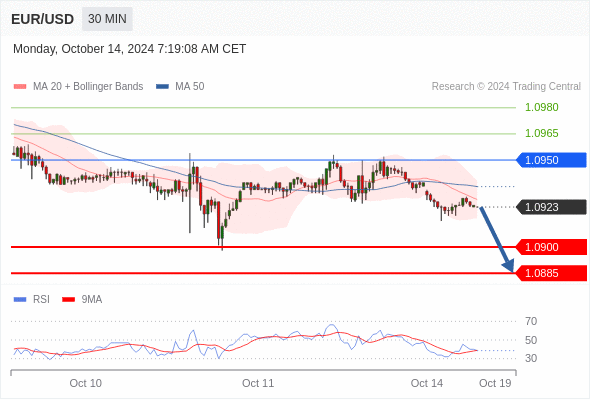Screen dimensions: 590x400
Task: Click the Oct 10 date axis label
Action: point(85,383)
